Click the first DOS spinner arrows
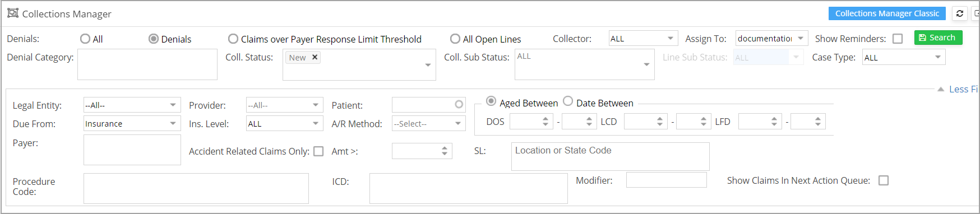 pos(546,121)
